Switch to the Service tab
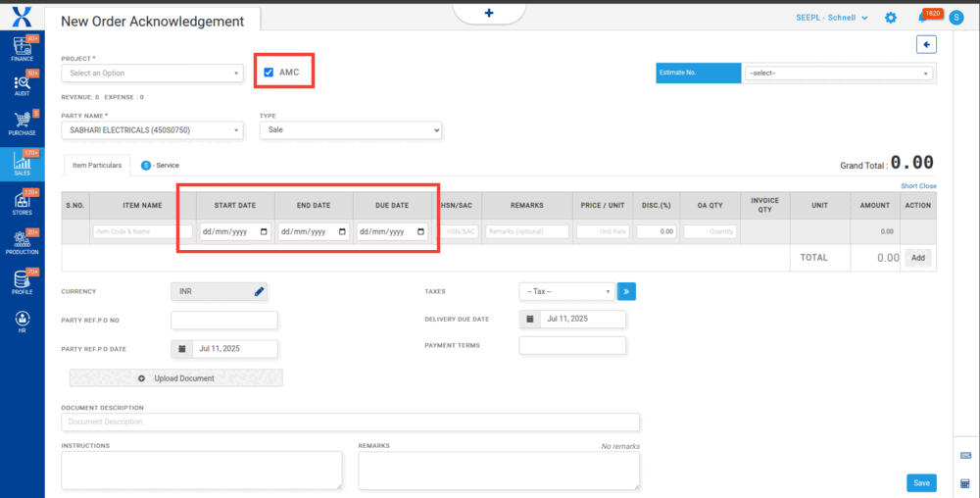 click(x=161, y=166)
